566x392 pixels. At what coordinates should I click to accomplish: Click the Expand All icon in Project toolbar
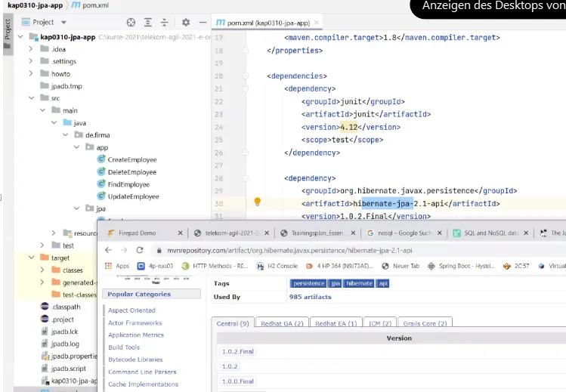[x=148, y=23]
